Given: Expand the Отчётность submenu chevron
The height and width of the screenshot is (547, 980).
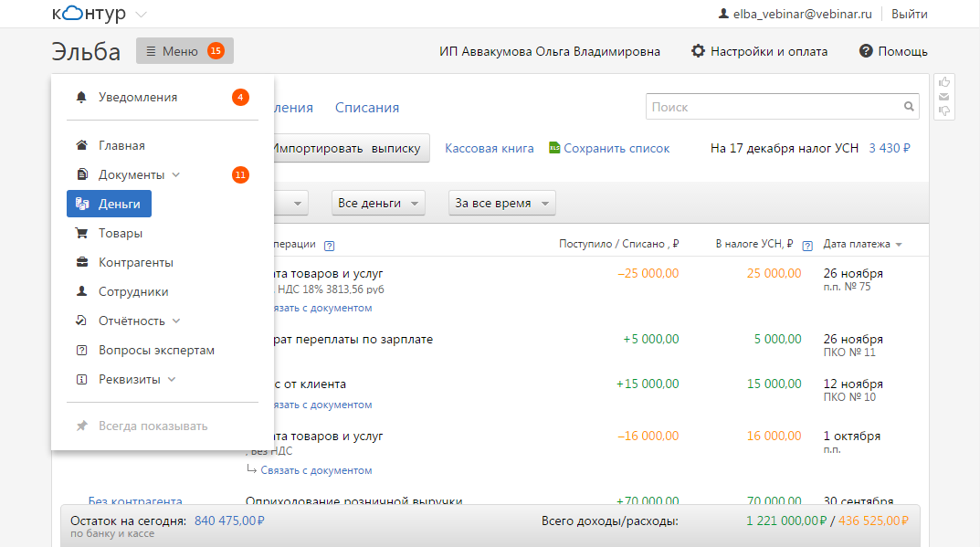Looking at the screenshot, I should 176,321.
